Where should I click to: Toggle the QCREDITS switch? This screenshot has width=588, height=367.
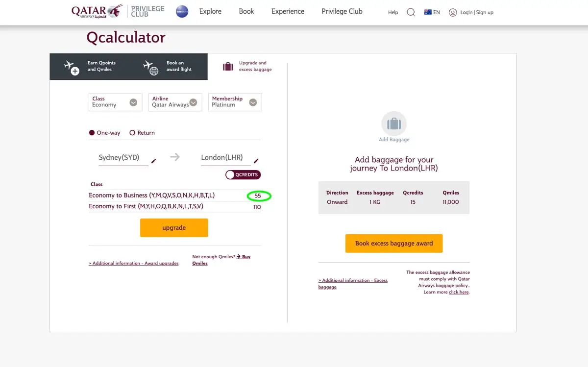pos(243,174)
